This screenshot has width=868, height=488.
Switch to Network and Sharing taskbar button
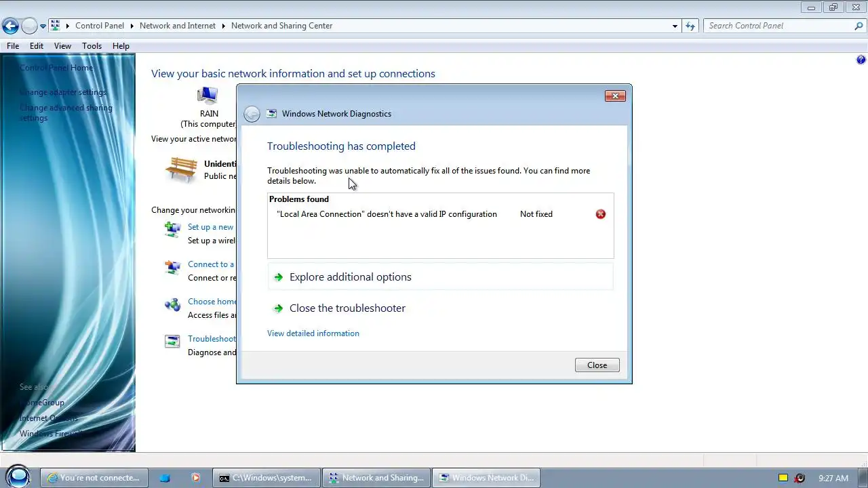[376, 478]
